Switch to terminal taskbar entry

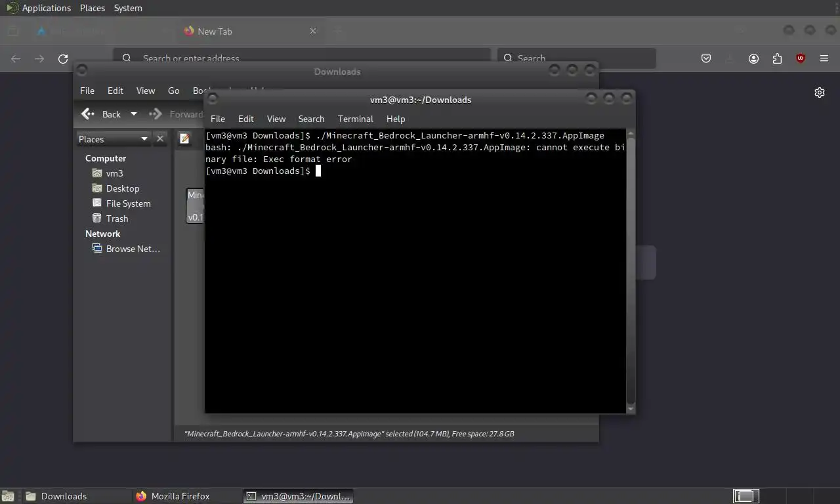[298, 496]
